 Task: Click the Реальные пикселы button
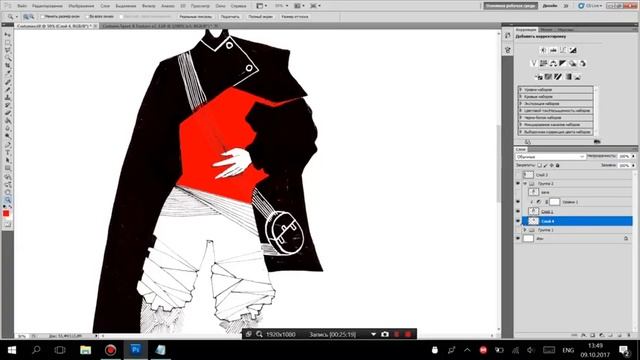click(196, 17)
